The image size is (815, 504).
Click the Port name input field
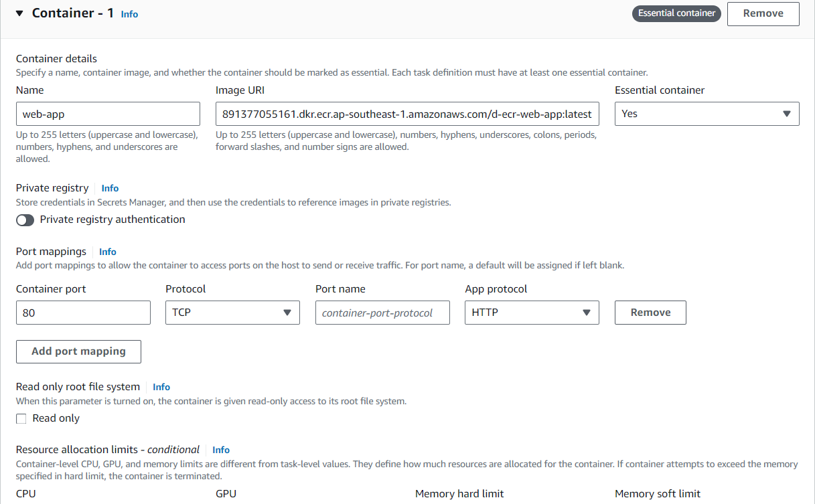(x=382, y=313)
